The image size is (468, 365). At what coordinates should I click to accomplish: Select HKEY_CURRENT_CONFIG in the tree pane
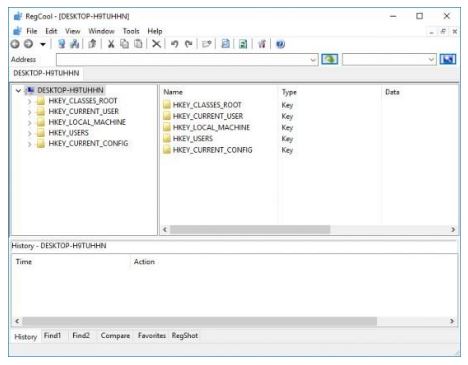pyautogui.click(x=88, y=143)
